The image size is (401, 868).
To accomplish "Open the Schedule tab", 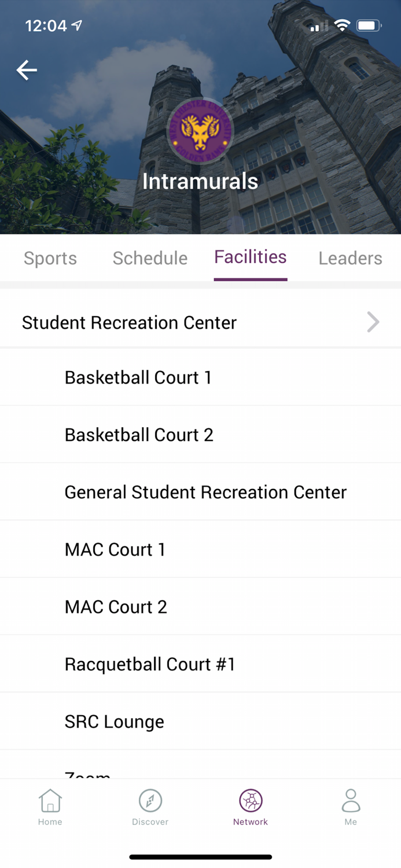I will point(149,258).
